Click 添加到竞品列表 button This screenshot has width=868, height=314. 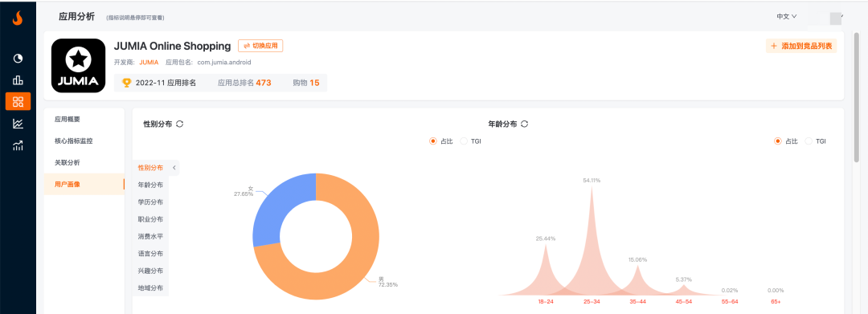coord(801,46)
